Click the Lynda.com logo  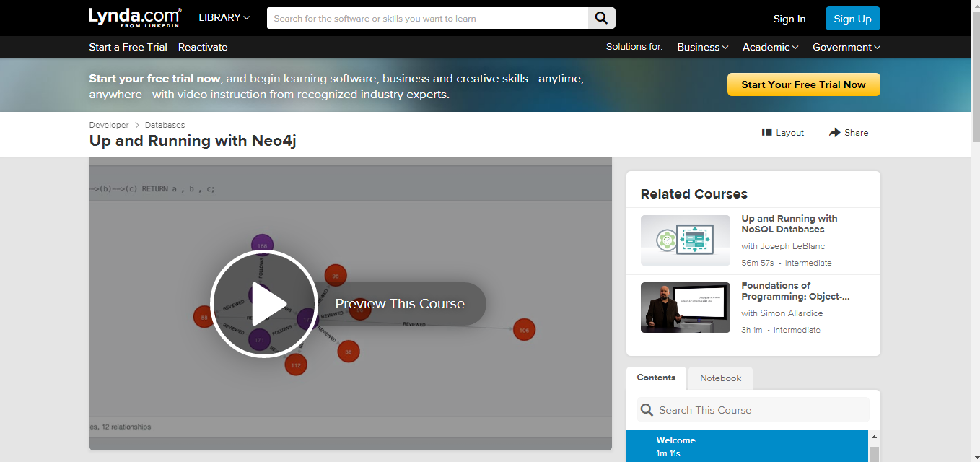pos(135,18)
